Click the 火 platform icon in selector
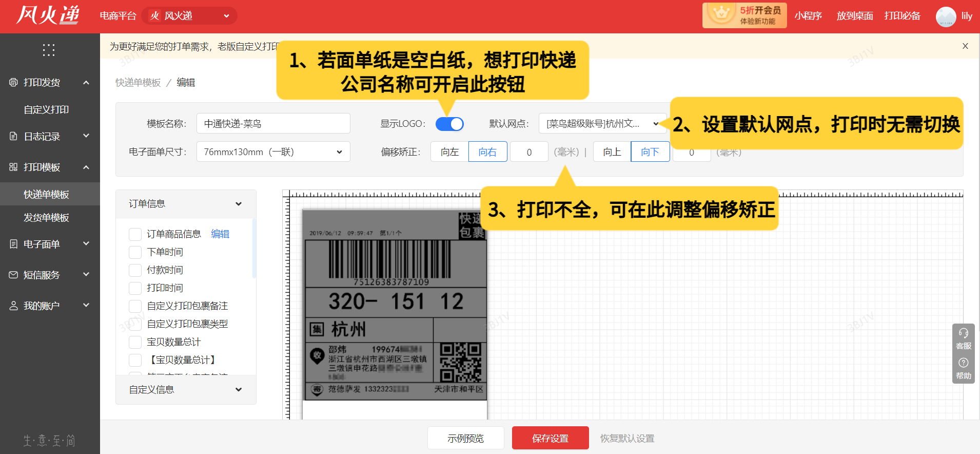The image size is (980, 454). 155,16
